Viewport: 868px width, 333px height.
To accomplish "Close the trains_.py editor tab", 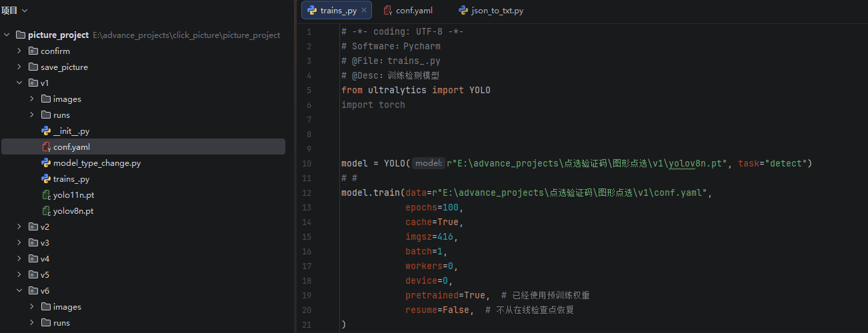I will 364,11.
